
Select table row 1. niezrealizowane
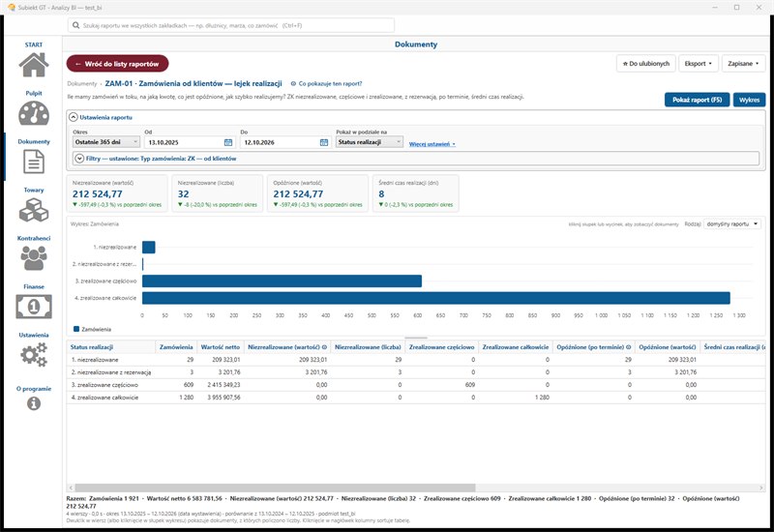coord(416,360)
